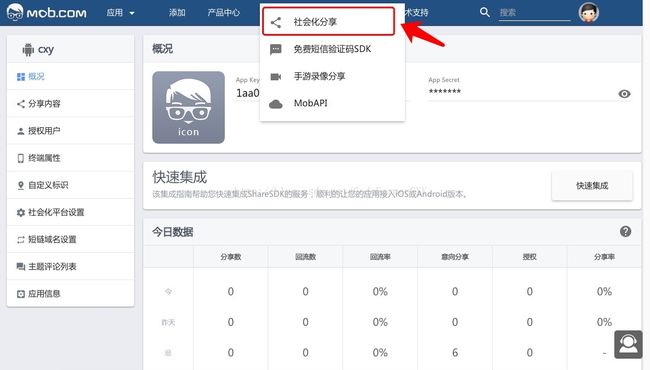Choose MobAPI menu entry
Image resolution: width=650 pixels, height=370 pixels.
tap(332, 103)
